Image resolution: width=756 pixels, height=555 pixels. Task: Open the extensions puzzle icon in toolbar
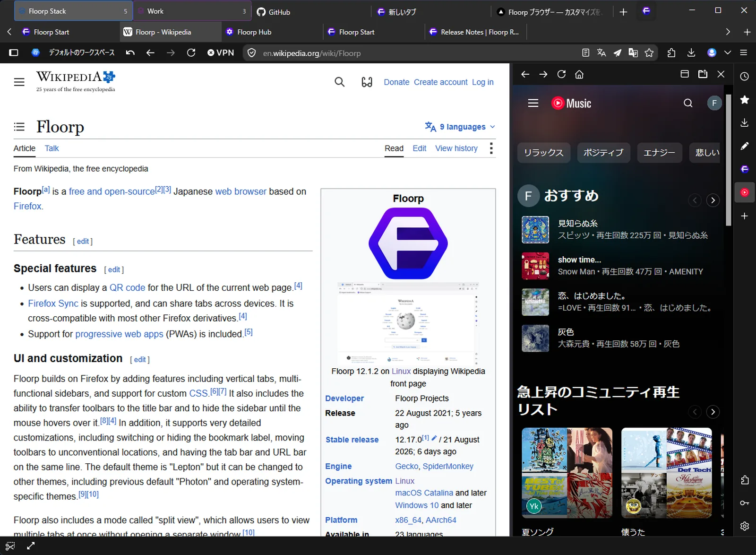tap(671, 53)
